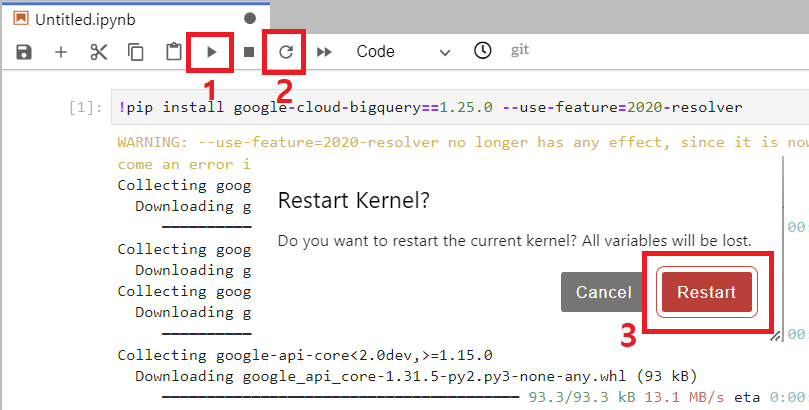809x410 pixels.
Task: Click the '93.3/93.3 kB' download progress text
Action: pos(581,398)
